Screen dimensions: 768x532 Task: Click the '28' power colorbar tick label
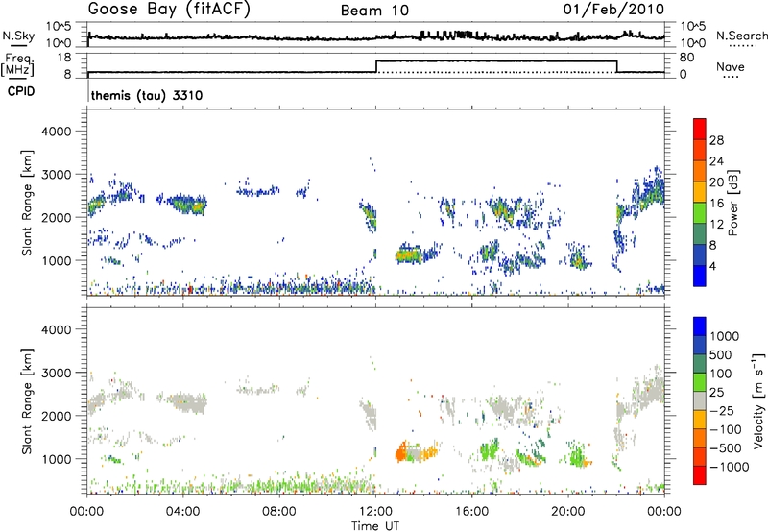(x=716, y=140)
